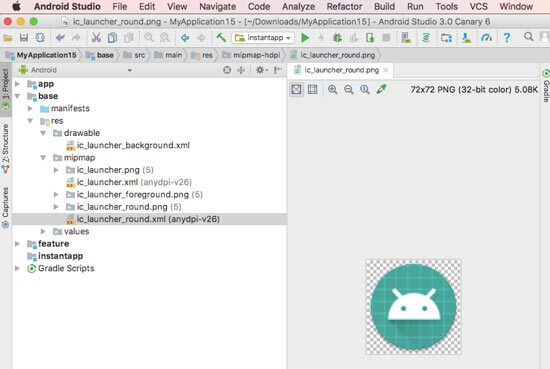Viewport: 550px width, 369px height.
Task: Click the color picker eyedropper icon
Action: (x=381, y=89)
